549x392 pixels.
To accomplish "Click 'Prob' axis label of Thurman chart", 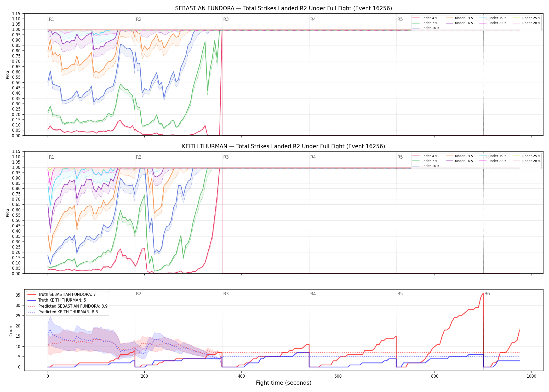I will 8,213.
